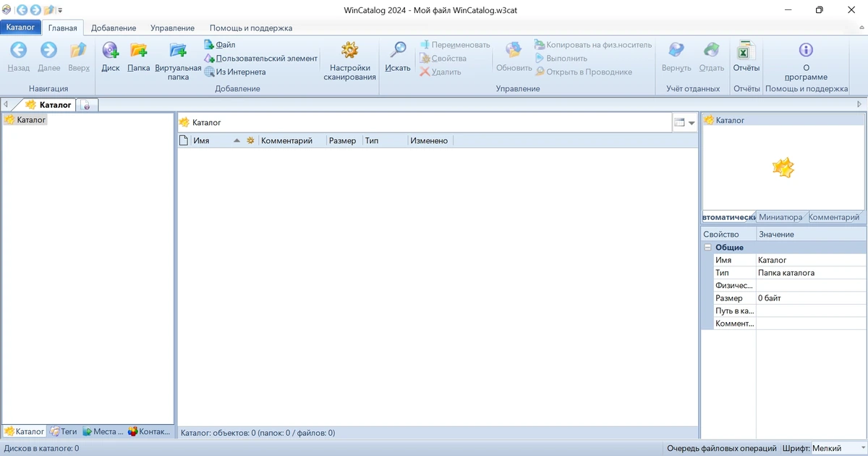
Task: Open the view mode dropdown arrow
Action: tap(692, 123)
